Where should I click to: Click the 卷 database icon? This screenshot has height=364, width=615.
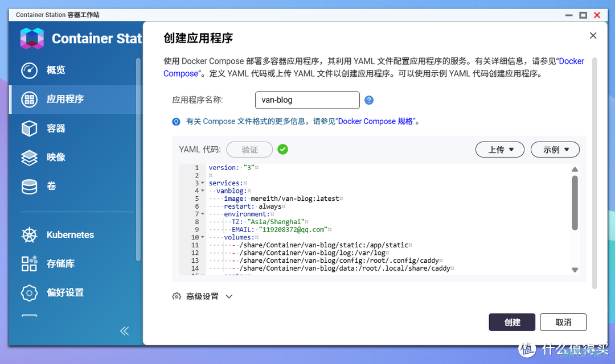(30, 187)
